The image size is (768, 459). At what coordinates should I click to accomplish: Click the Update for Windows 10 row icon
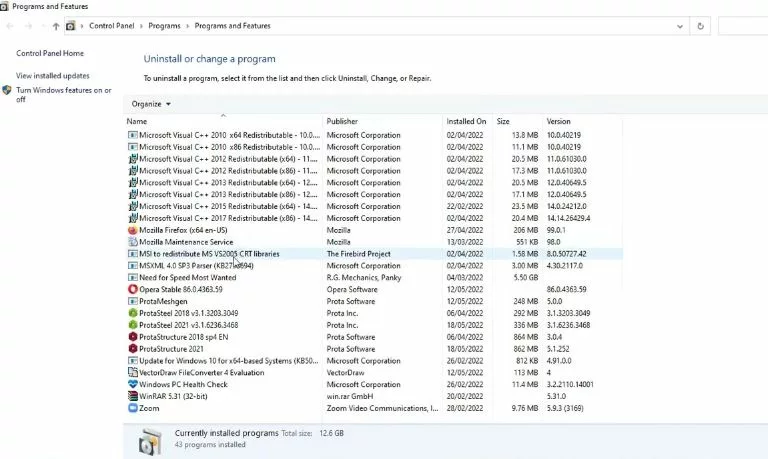click(132, 361)
